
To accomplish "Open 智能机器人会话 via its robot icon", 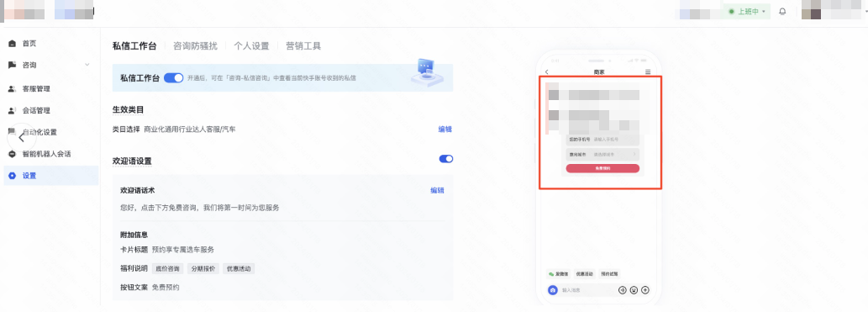I will tap(12, 154).
